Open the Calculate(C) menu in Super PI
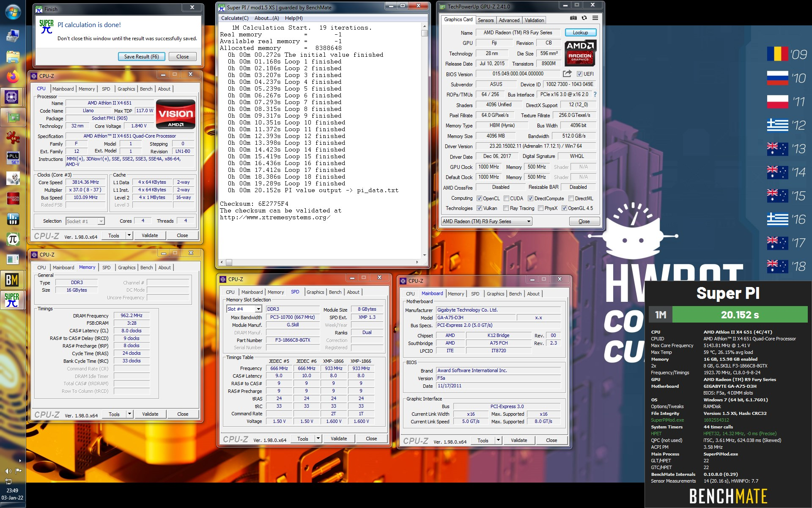 (x=235, y=18)
